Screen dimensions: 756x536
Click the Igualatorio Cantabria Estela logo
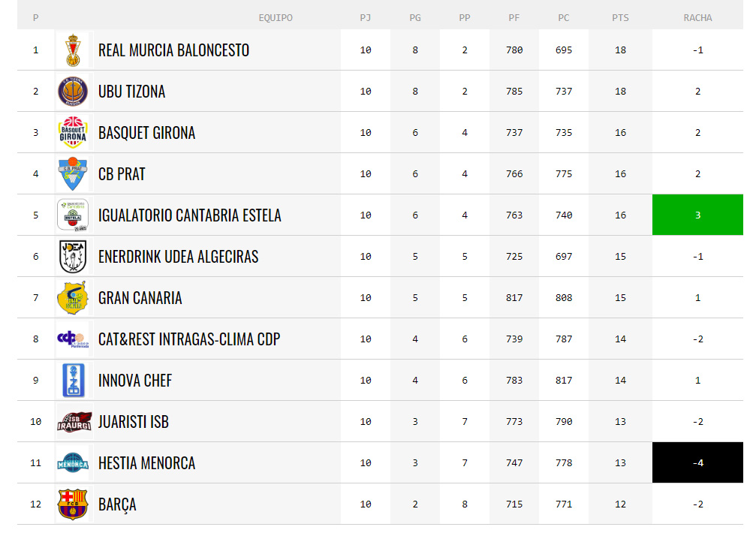73,215
